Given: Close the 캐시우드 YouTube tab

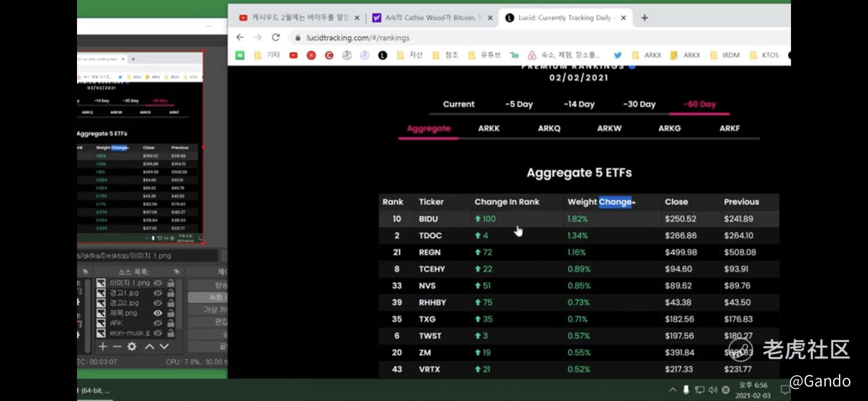Looking at the screenshot, I should click(357, 18).
